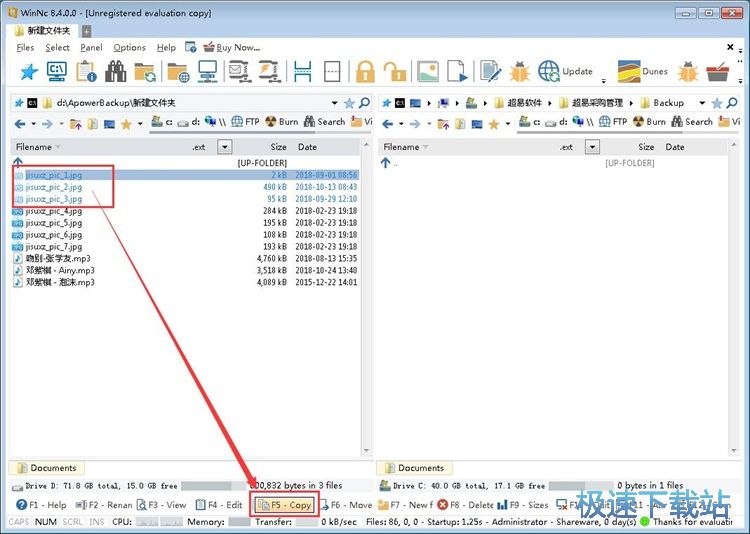Click the left panel magnifier search icon
This screenshot has width=750, height=534.
tap(364, 102)
